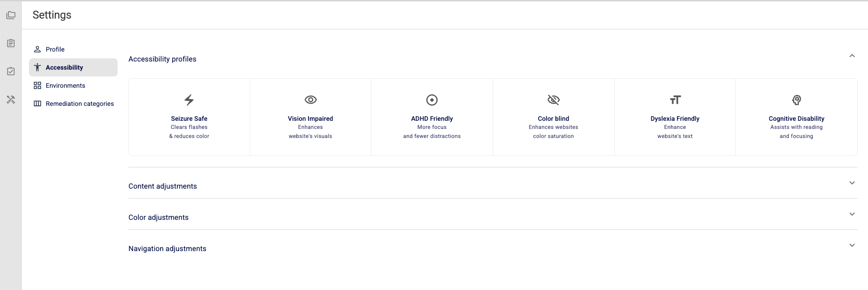Viewport: 868px width, 290px height.
Task: Click the Cognitive Disability head icon
Action: 797,100
